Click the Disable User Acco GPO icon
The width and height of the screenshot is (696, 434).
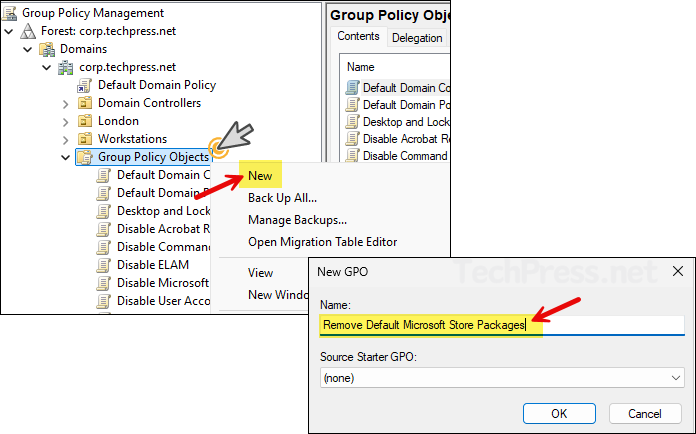[x=103, y=301]
